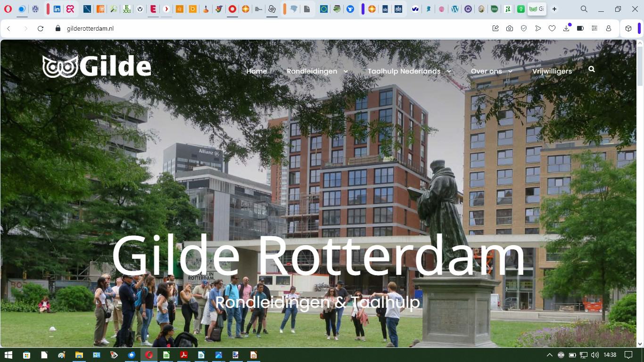This screenshot has height=362, width=644.
Task: Open the extensions cube icon
Action: pos(628,28)
